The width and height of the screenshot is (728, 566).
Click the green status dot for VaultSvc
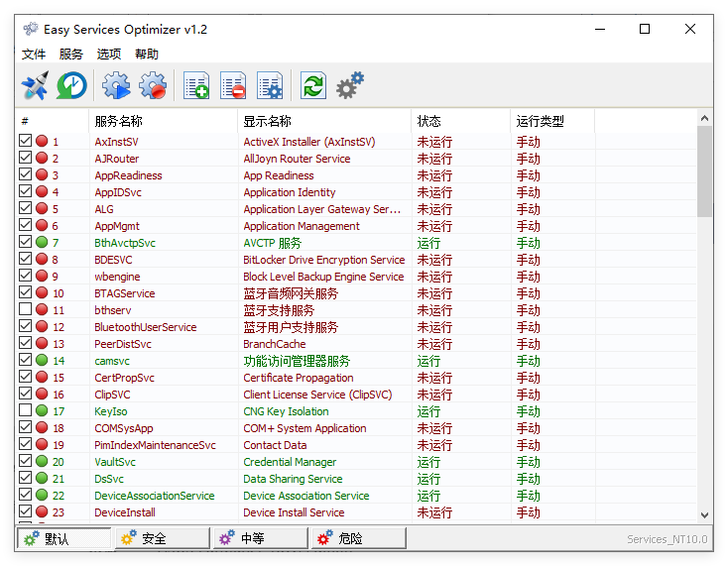click(x=42, y=461)
